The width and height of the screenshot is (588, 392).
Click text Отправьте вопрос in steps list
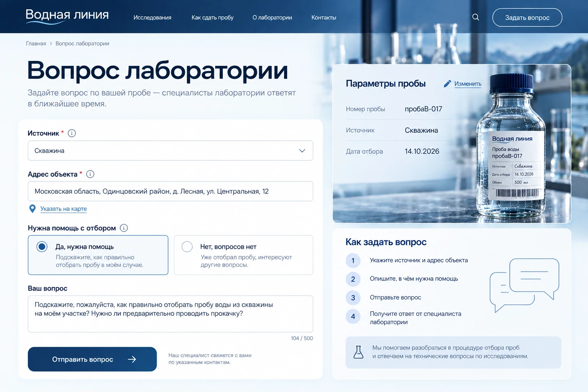tap(395, 297)
